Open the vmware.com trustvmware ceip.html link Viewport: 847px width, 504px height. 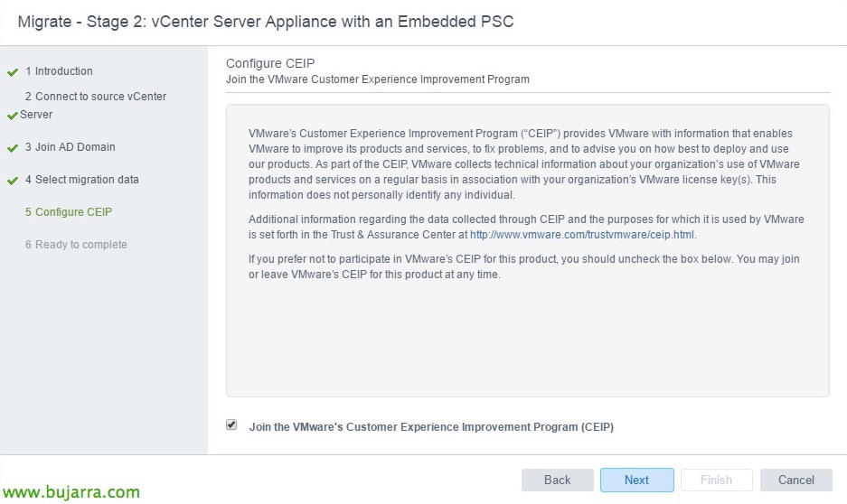pos(582,235)
